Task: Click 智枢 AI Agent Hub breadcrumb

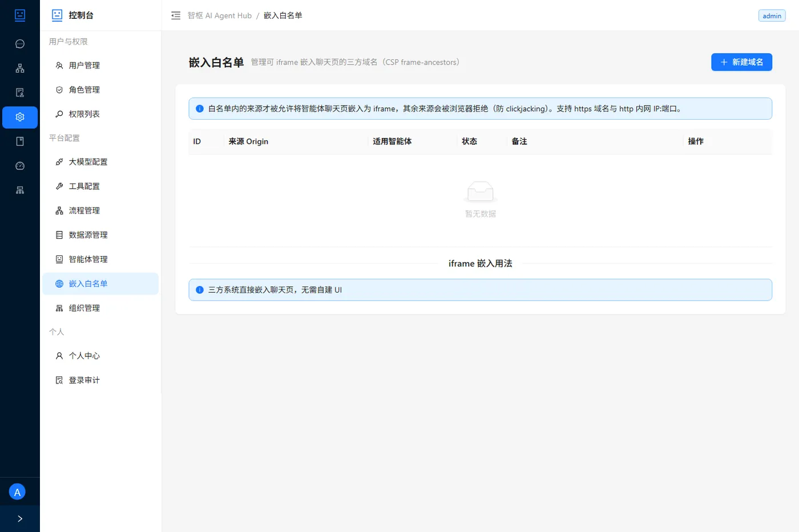Action: tap(220, 15)
